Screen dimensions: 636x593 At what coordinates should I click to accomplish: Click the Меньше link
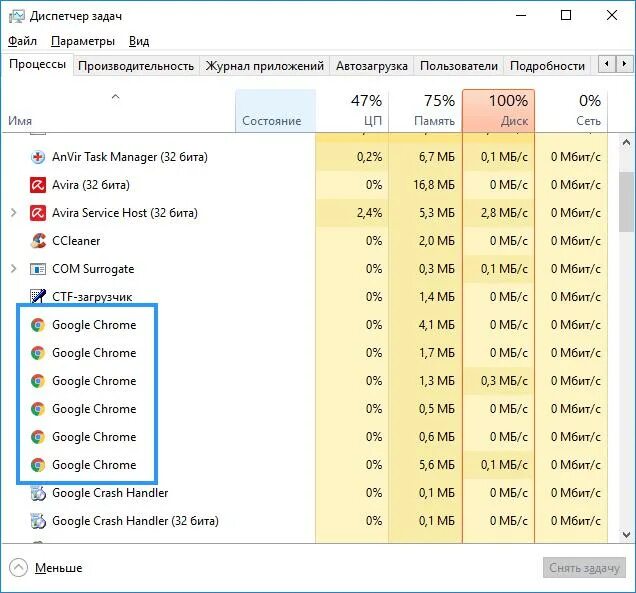(58, 568)
